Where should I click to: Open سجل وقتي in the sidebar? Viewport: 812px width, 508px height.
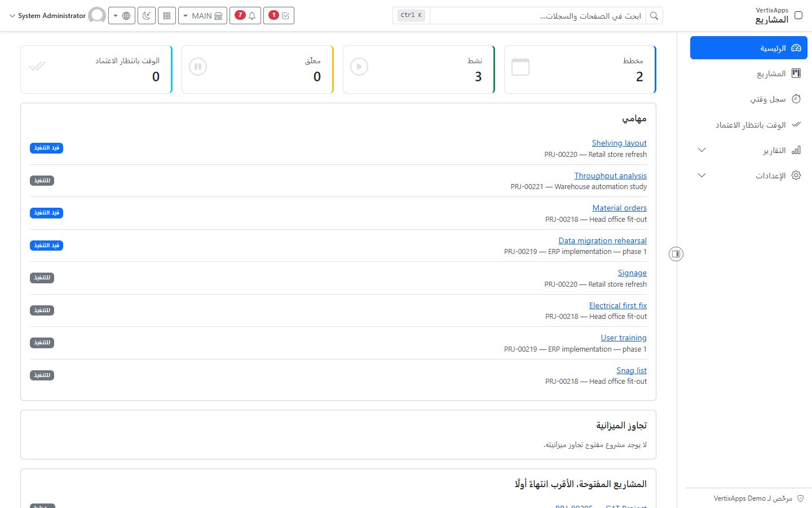(748, 99)
